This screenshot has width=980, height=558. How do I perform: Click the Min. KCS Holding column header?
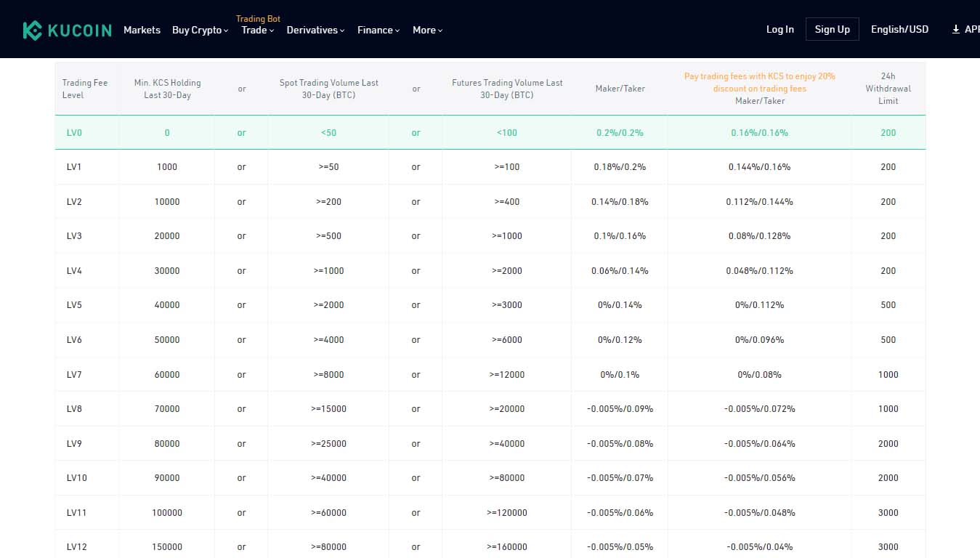[x=167, y=89]
